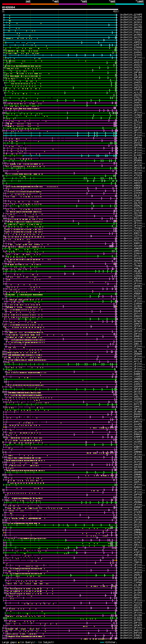Open hit UniRef100_A8NQG1

pyautogui.click(x=131, y=186)
